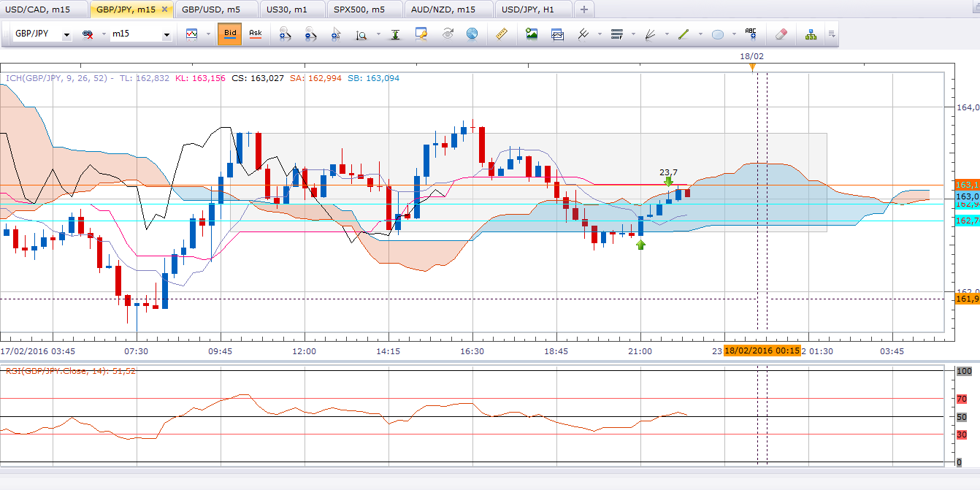
Task: Select the ruler measurement tool
Action: pyautogui.click(x=501, y=34)
